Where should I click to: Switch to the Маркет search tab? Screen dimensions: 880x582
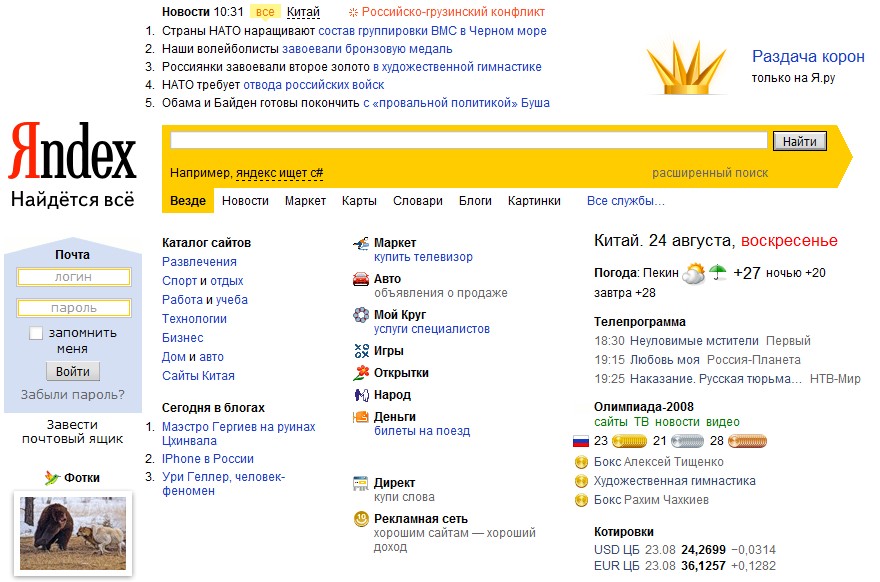305,201
